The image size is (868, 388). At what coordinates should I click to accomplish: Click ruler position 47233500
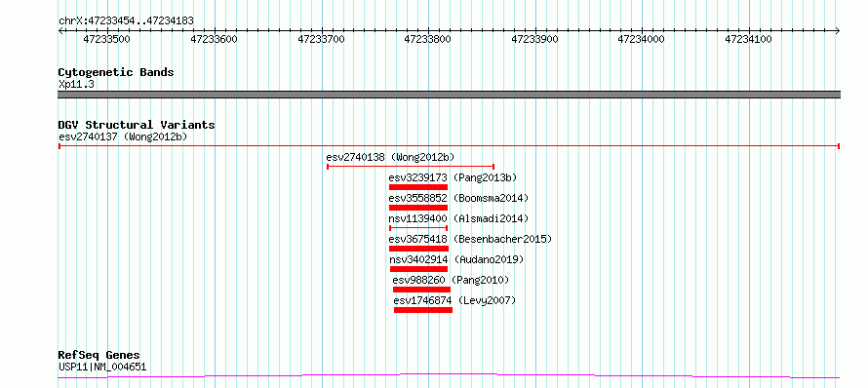point(107,39)
